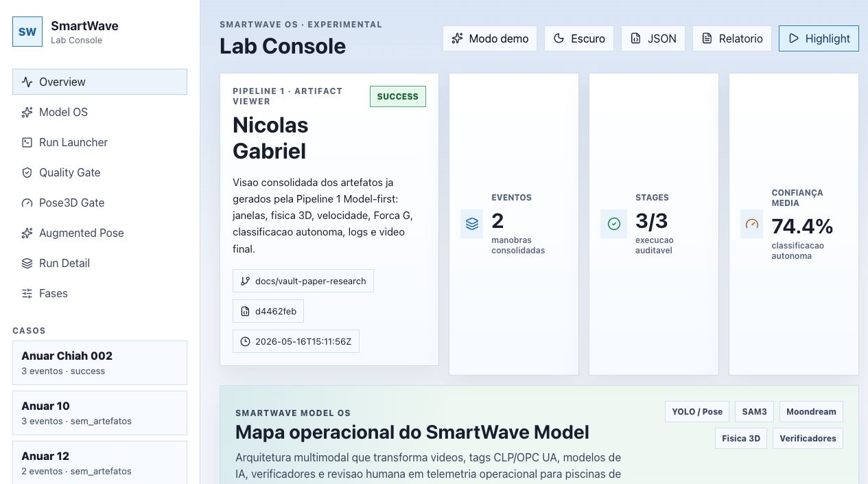Screen dimensions: 868x484
Task: Click the Lab Console page title
Action: pyautogui.click(x=283, y=46)
